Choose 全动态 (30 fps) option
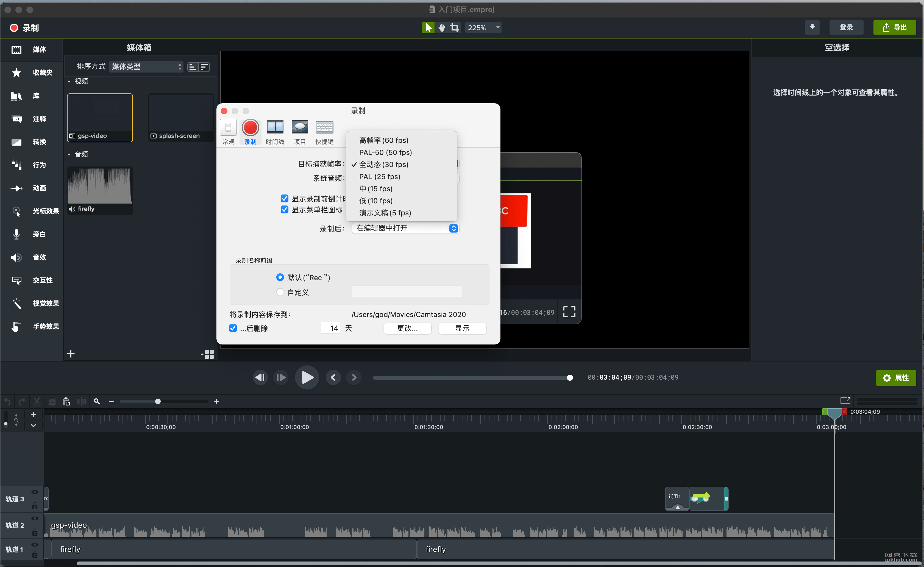 (401, 164)
